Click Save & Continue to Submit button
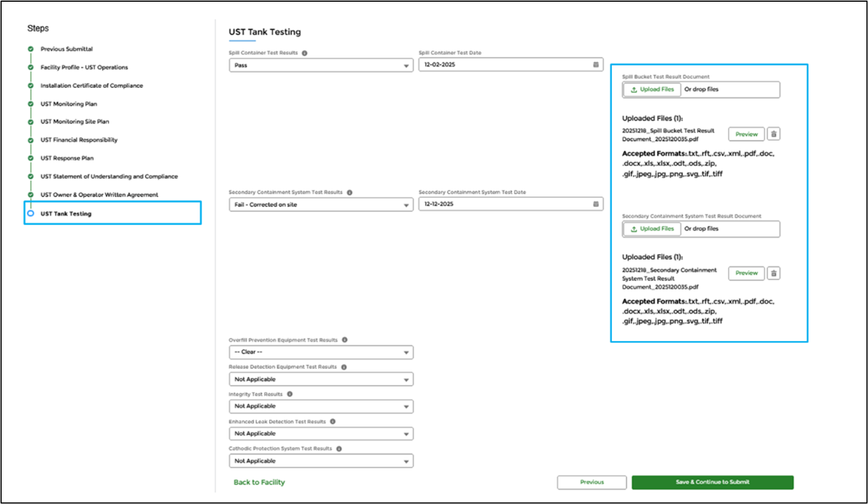The image size is (868, 504). 712,482
